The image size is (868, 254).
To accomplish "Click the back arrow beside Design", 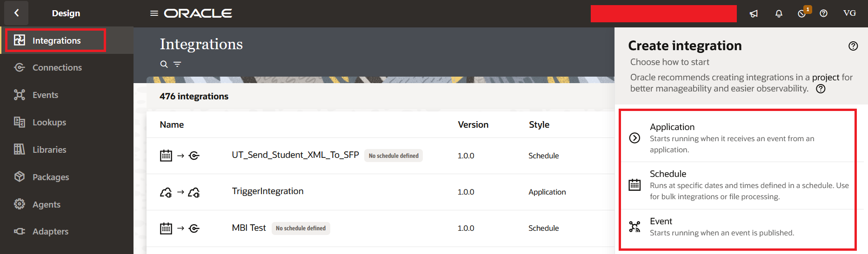I will pos(16,13).
